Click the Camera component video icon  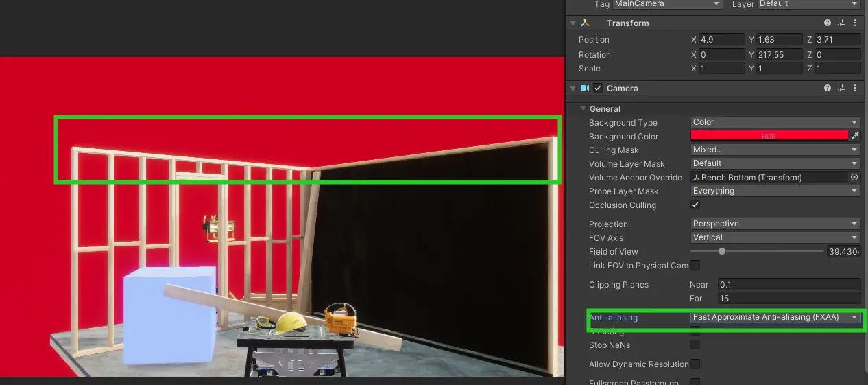coord(585,88)
